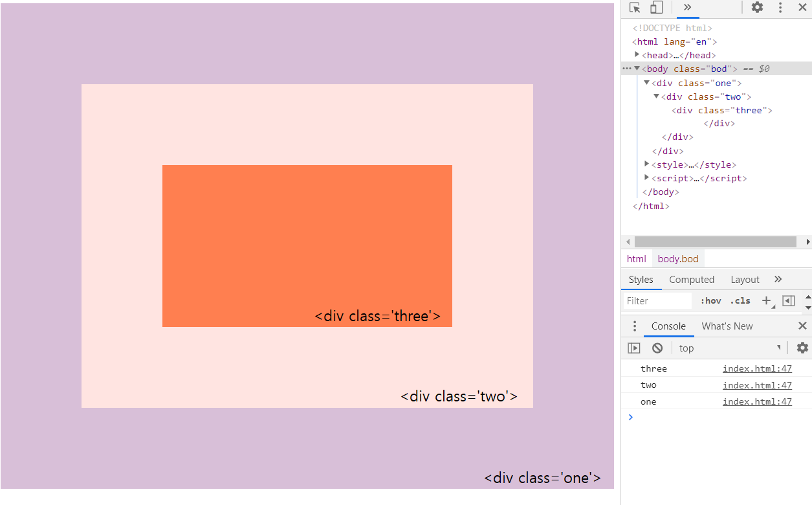This screenshot has width=812, height=505.
Task: Open index.html:47 link for two
Action: point(757,385)
